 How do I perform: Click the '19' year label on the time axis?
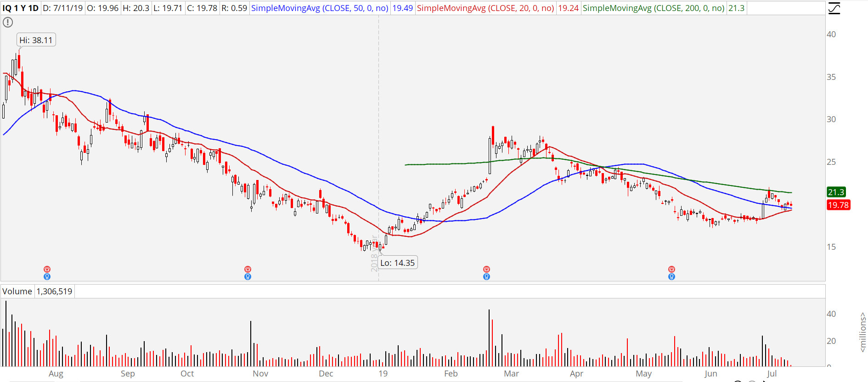coord(383,374)
